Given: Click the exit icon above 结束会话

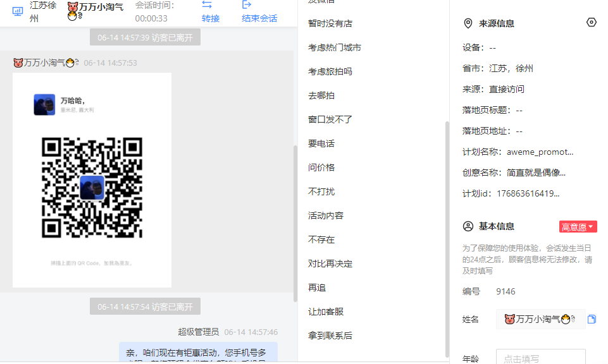Looking at the screenshot, I should pos(247,4).
